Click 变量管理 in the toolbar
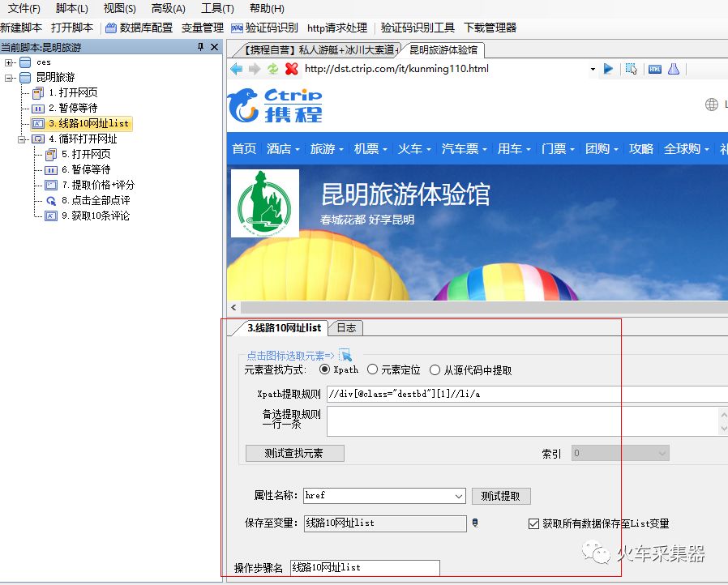728x585 pixels. coord(203,28)
